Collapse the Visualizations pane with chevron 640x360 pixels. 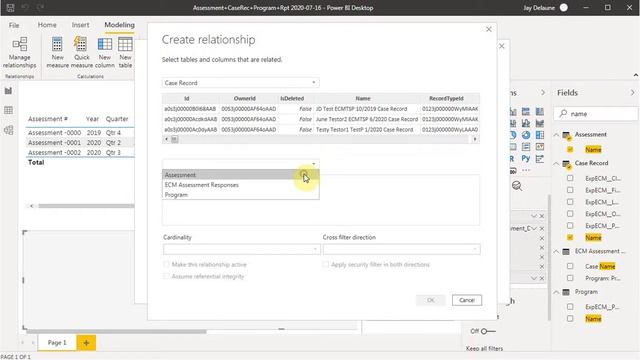(543, 93)
